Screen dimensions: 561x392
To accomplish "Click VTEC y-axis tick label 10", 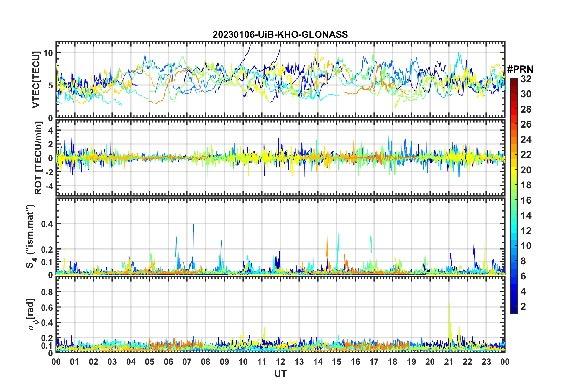I will [48, 53].
